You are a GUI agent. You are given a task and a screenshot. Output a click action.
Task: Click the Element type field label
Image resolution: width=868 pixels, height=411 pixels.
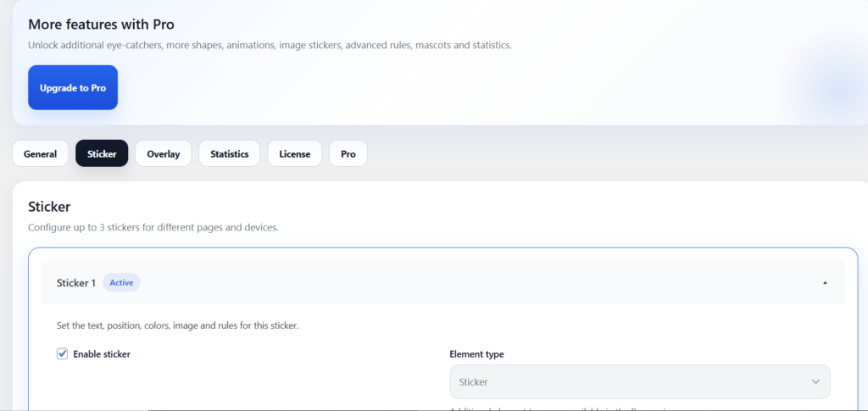click(x=476, y=354)
